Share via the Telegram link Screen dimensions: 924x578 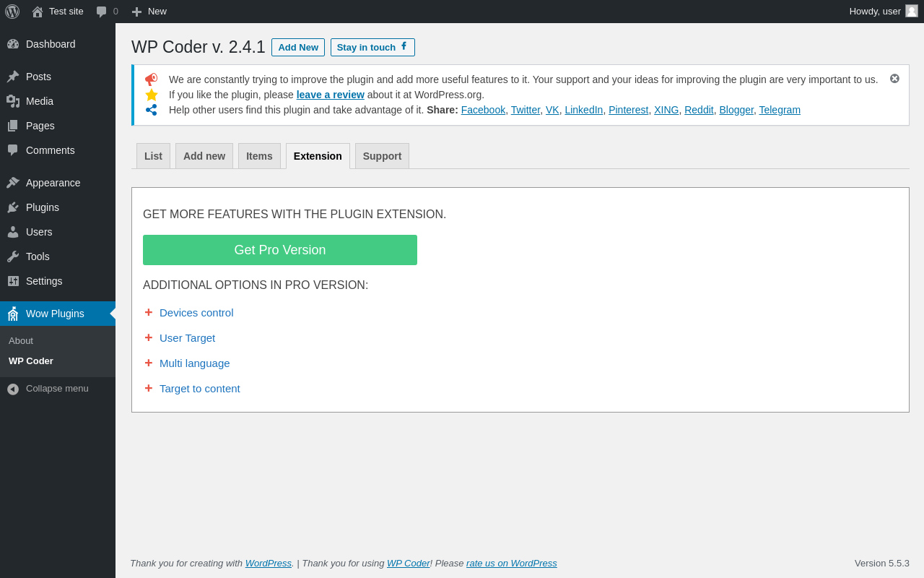click(x=780, y=110)
